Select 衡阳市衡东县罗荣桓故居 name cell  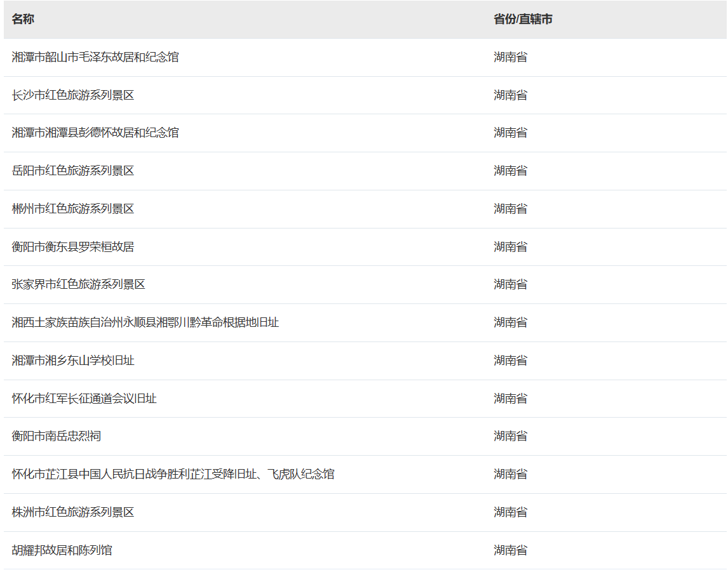(73, 247)
